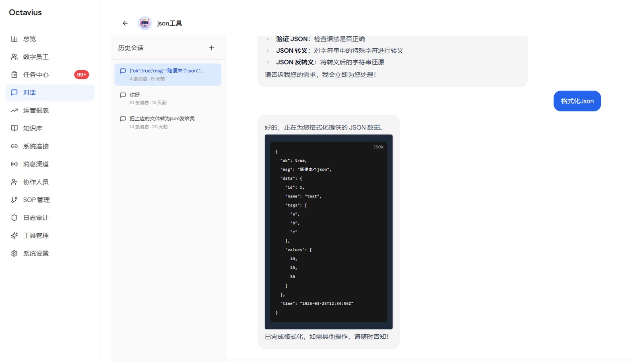The height and width of the screenshot is (362, 644).
Task: Click chat icon of the 你好 conversation
Action: [123, 95]
